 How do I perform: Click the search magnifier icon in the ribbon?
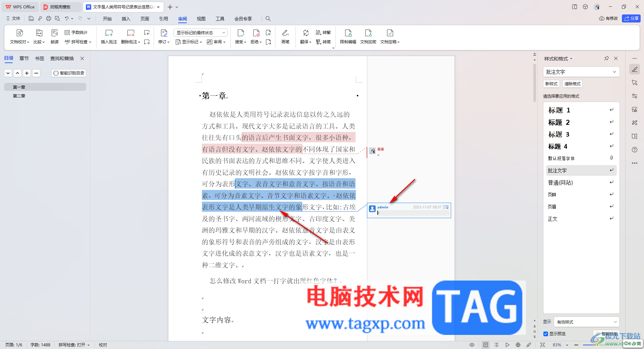click(268, 18)
